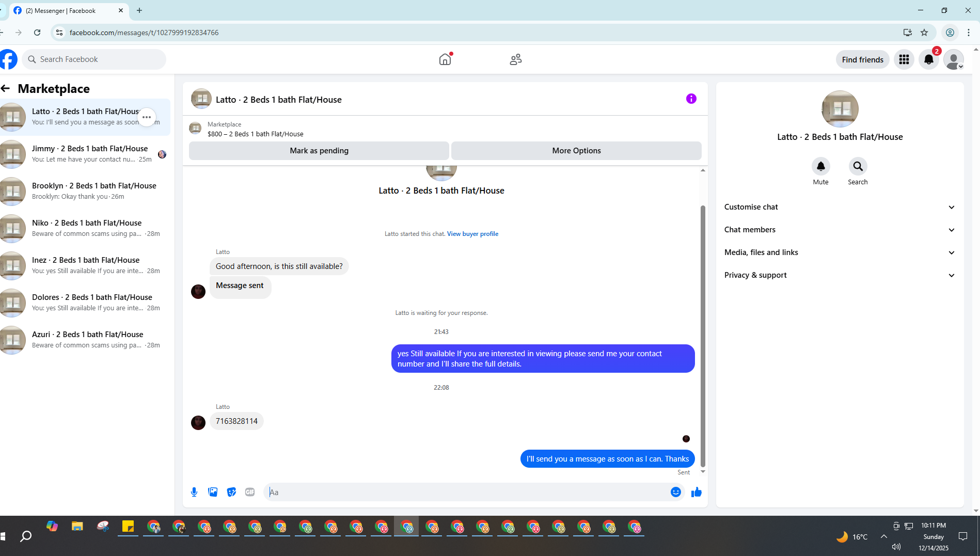Click Latto's large profile picture in right panel

click(x=840, y=109)
